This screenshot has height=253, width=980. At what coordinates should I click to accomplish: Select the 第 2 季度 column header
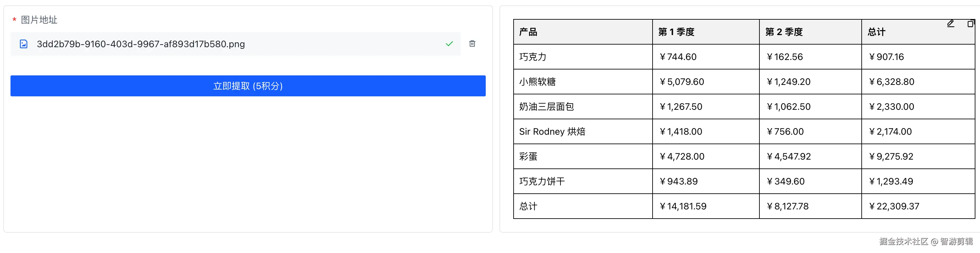pyautogui.click(x=784, y=32)
